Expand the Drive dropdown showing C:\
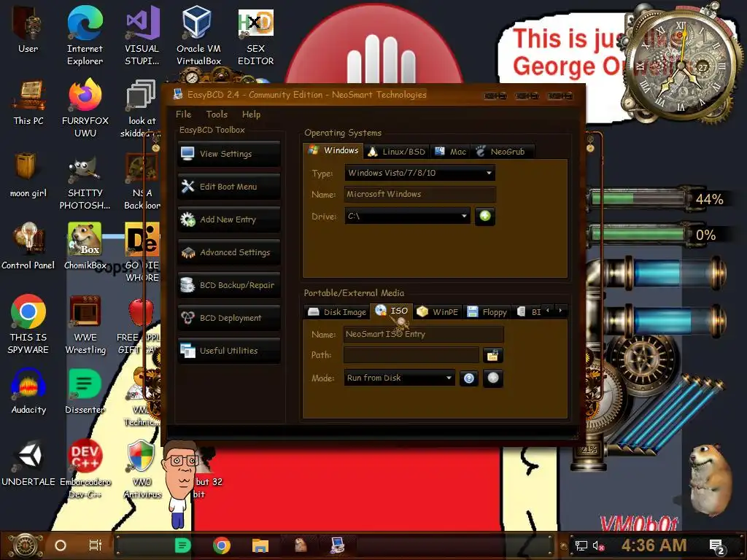747x560 pixels. click(407, 216)
